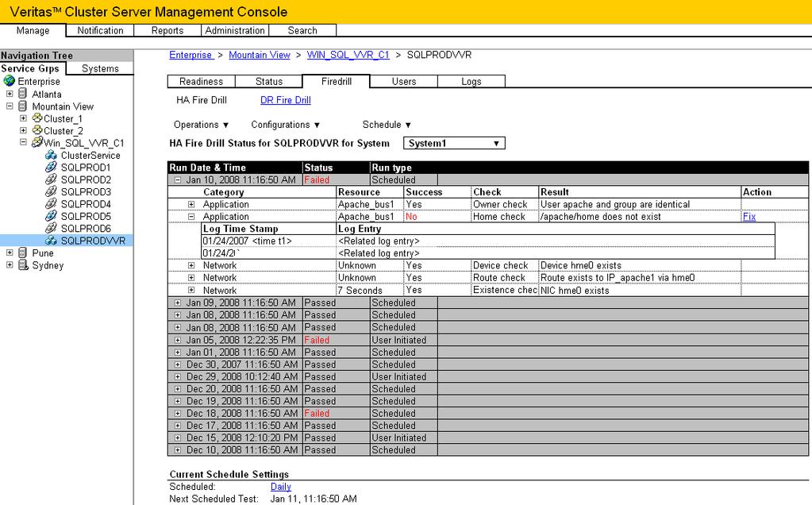Viewport: 812px width, 505px height.
Task: Click the '/apache/home does not exist' result
Action: point(600,217)
